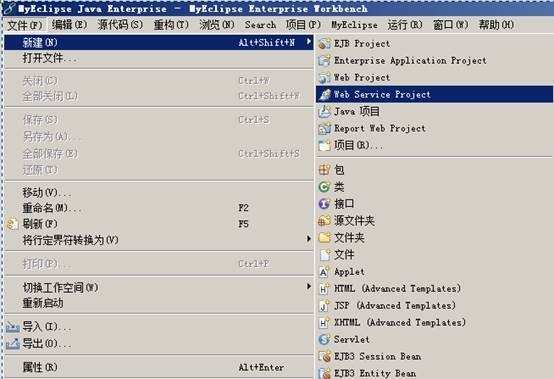554x379 pixels.
Task: Click the 包 package icon
Action: pyautogui.click(x=324, y=170)
